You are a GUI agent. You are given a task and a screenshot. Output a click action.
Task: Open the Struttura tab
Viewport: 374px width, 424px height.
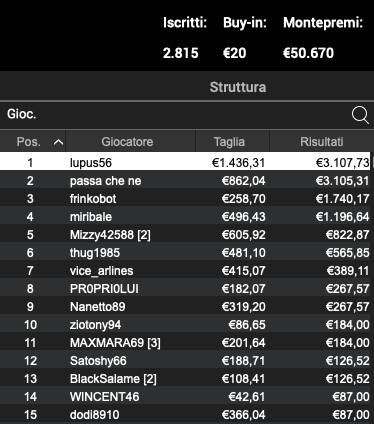[x=238, y=87]
